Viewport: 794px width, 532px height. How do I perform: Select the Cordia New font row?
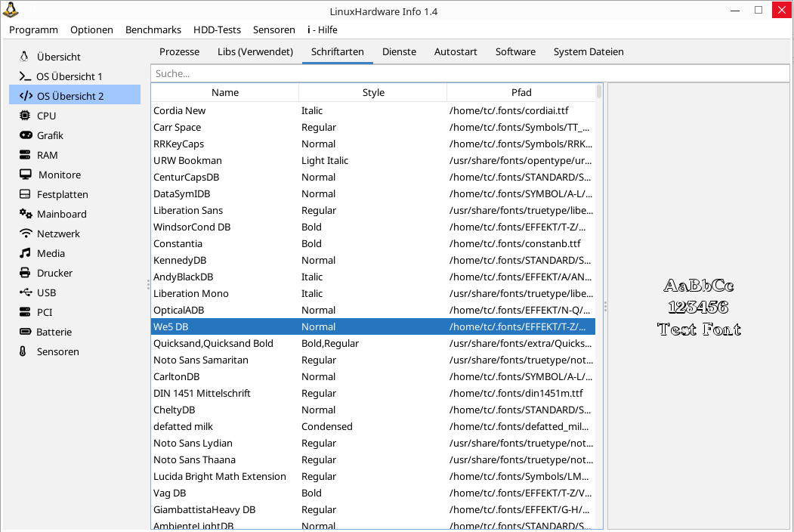(x=373, y=110)
